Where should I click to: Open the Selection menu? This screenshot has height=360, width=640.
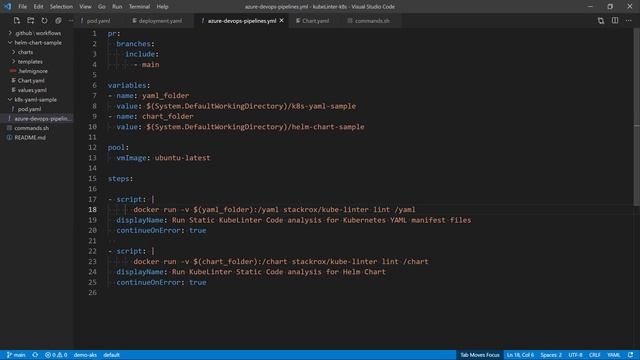point(61,7)
